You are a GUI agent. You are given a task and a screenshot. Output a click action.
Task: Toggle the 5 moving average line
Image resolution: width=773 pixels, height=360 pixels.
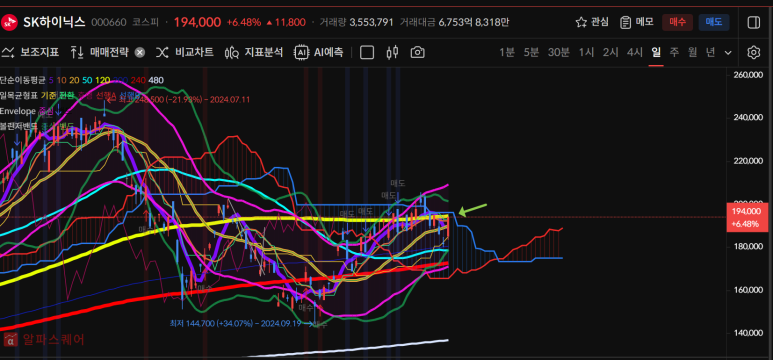tap(51, 80)
